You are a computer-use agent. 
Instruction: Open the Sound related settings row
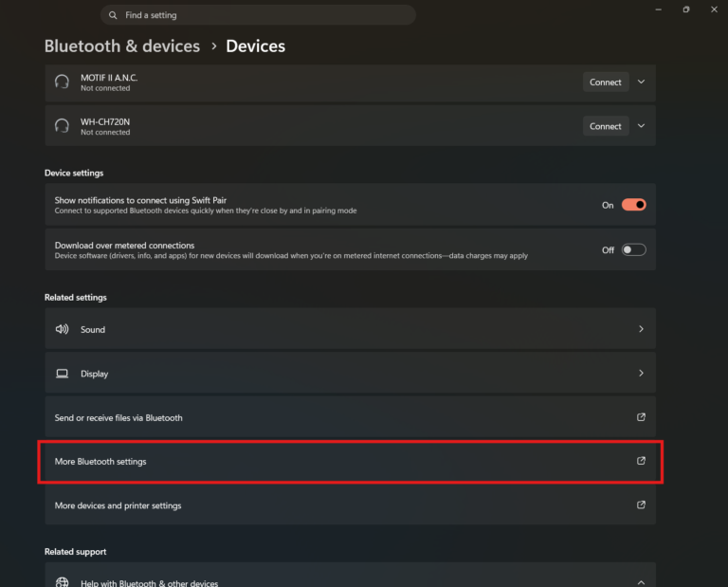tap(351, 329)
